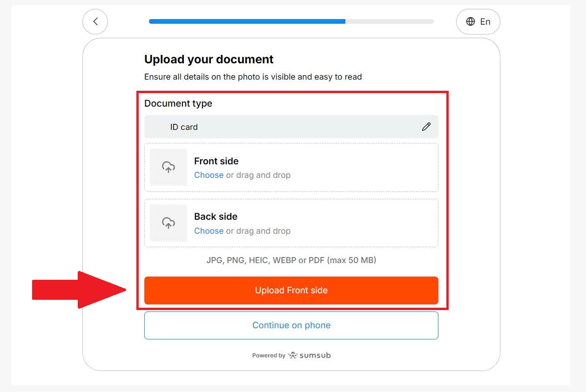Select the globe icon in the language selector
This screenshot has height=392, width=586.
[471, 21]
